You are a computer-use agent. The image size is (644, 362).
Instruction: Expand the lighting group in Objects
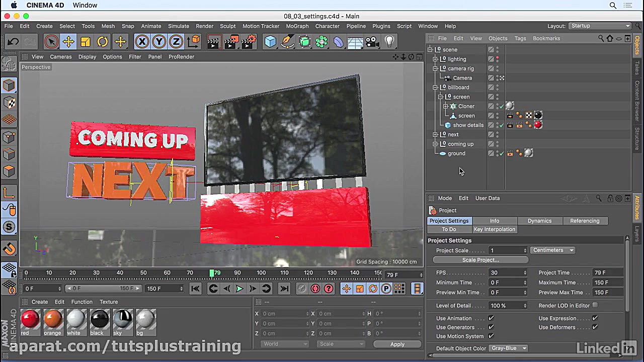(435, 59)
